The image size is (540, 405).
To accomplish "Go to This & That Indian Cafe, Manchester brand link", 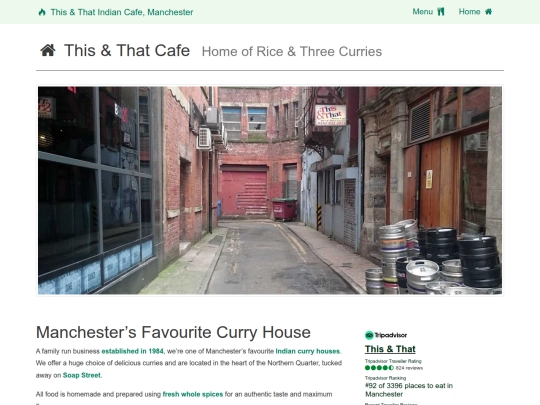I will [x=116, y=12].
